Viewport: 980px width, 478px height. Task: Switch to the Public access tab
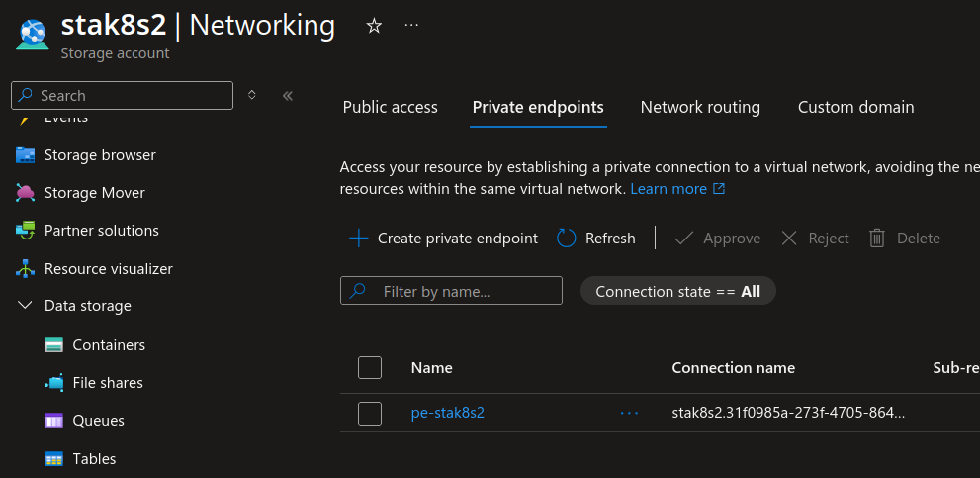390,108
